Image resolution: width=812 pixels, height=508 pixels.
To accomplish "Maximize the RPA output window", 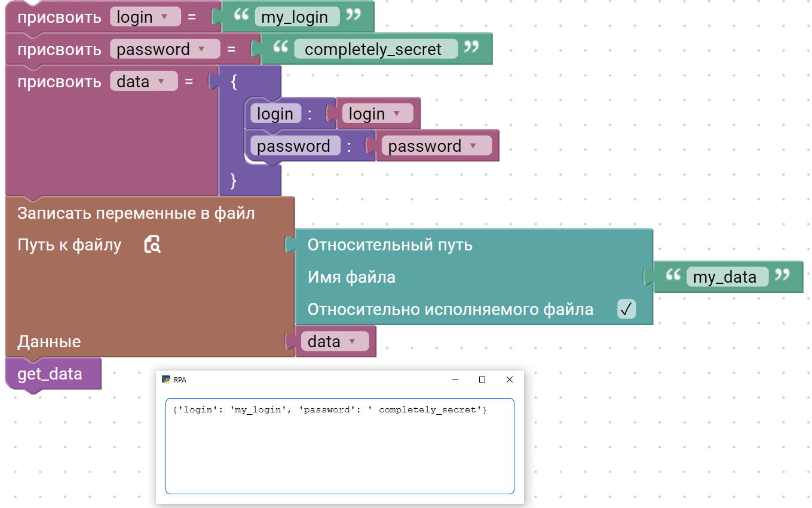I will [x=482, y=380].
